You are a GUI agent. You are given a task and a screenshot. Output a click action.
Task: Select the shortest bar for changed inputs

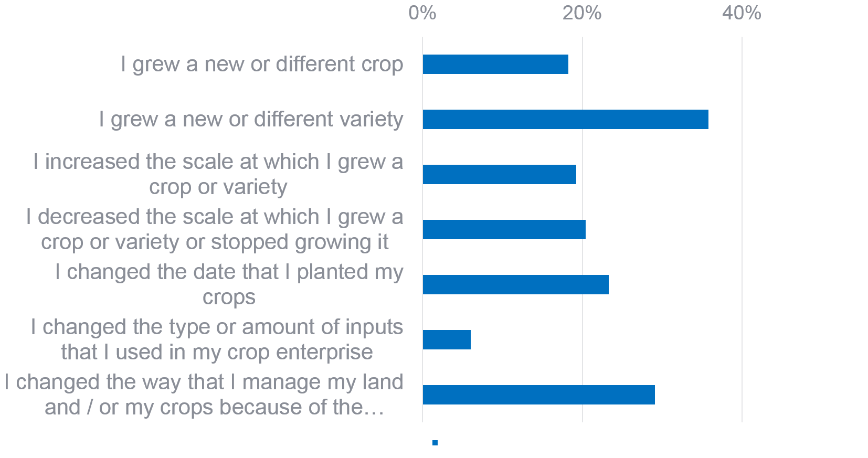[447, 340]
